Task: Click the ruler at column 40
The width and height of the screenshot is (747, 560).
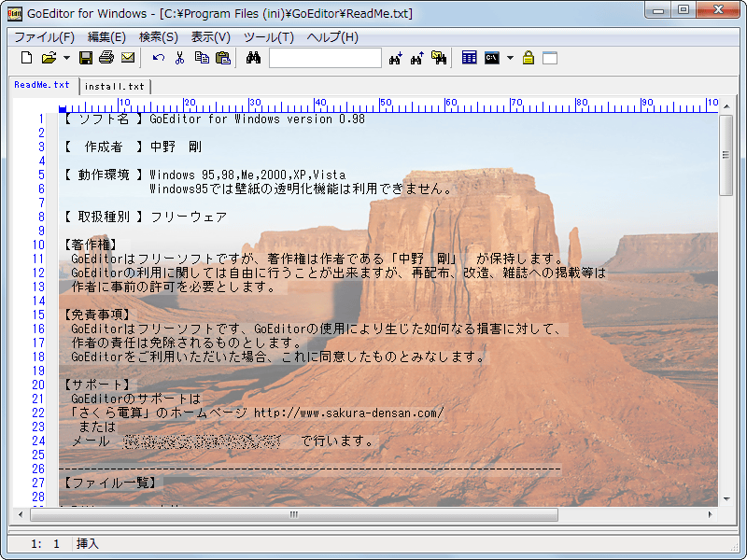Action: 320,104
